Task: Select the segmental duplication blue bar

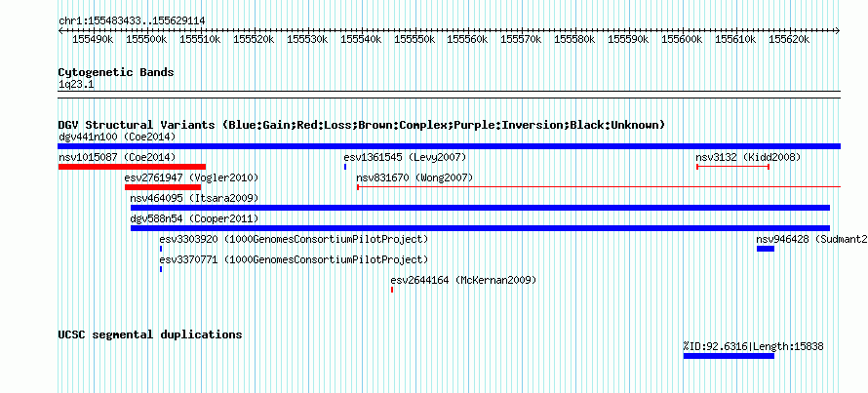Action: coord(729,356)
